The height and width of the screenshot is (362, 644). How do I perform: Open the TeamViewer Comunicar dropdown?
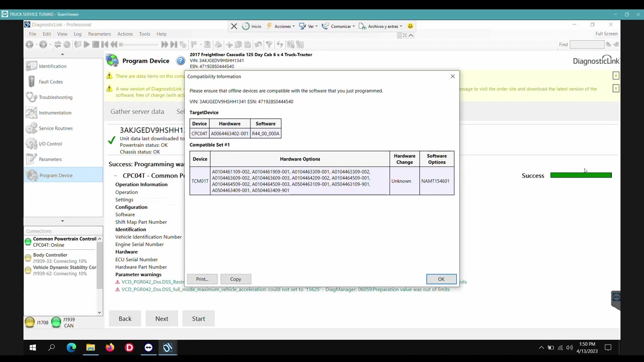pyautogui.click(x=338, y=26)
